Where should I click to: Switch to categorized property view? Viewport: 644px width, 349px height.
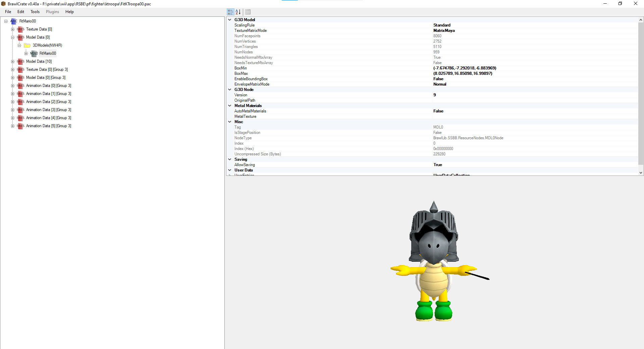click(x=230, y=12)
